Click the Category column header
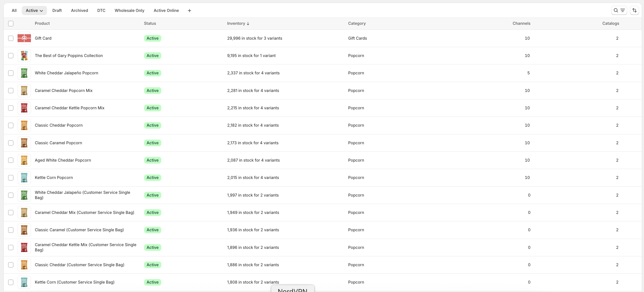This screenshot has height=292, width=644. pyautogui.click(x=356, y=24)
